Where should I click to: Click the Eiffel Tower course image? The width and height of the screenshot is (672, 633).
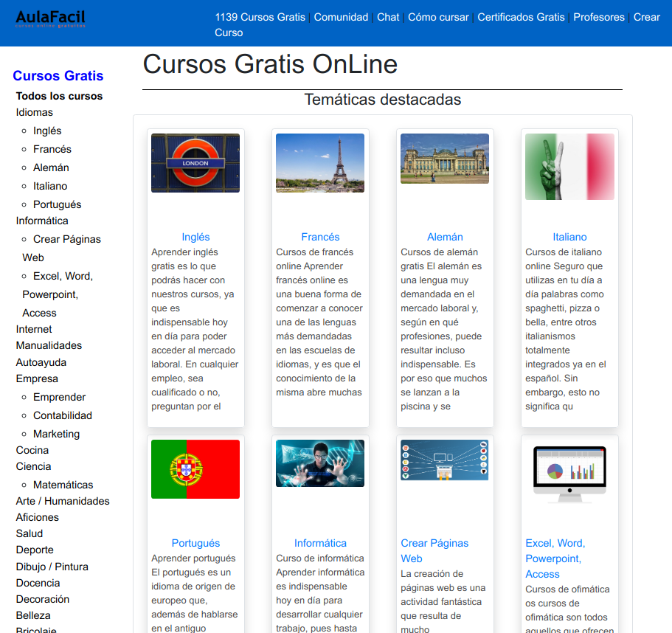pyautogui.click(x=320, y=163)
